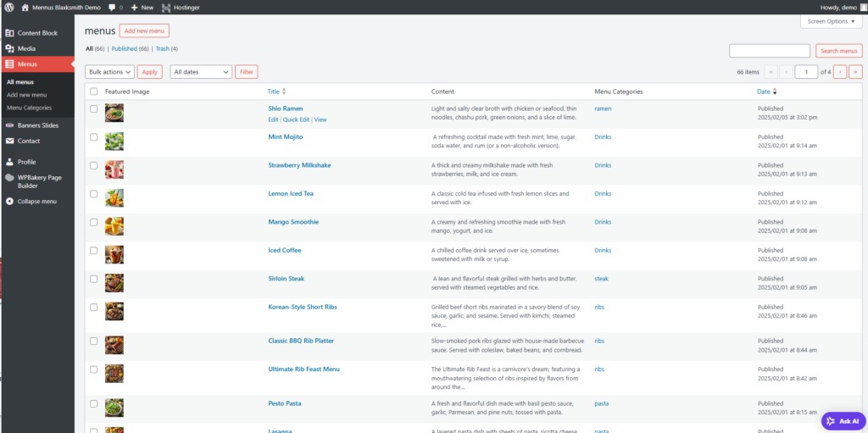Open Menu Categories submenu item

[29, 108]
